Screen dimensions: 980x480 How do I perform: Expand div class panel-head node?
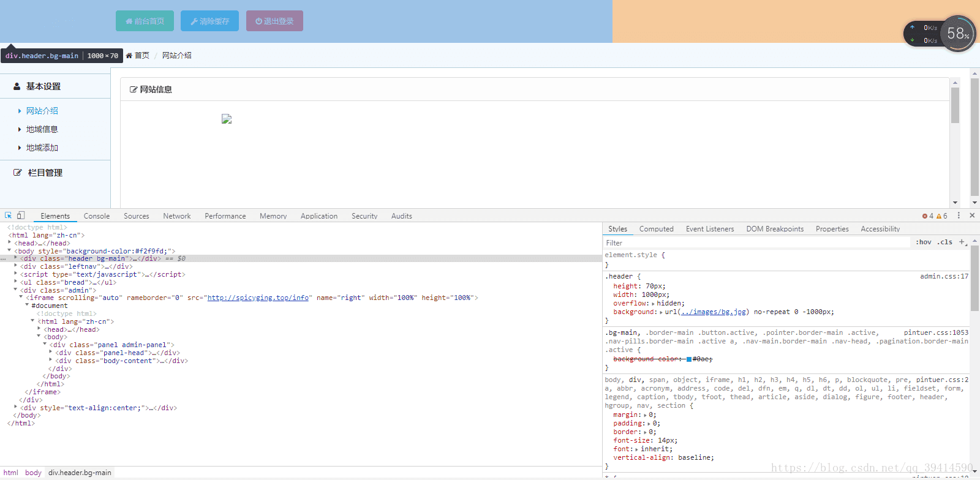(50, 352)
